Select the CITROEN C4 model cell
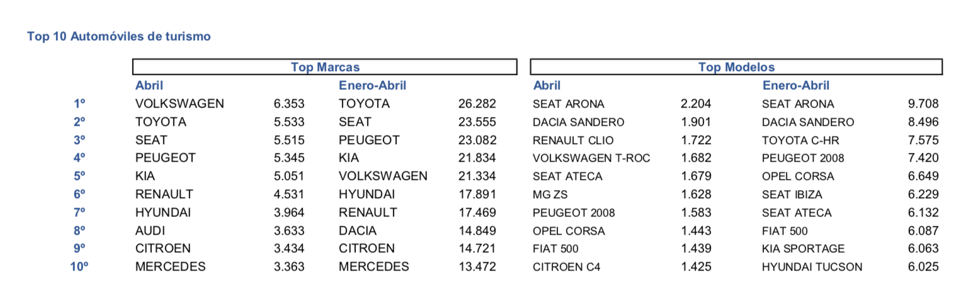Screen dimensions: 980x297 (x=566, y=267)
